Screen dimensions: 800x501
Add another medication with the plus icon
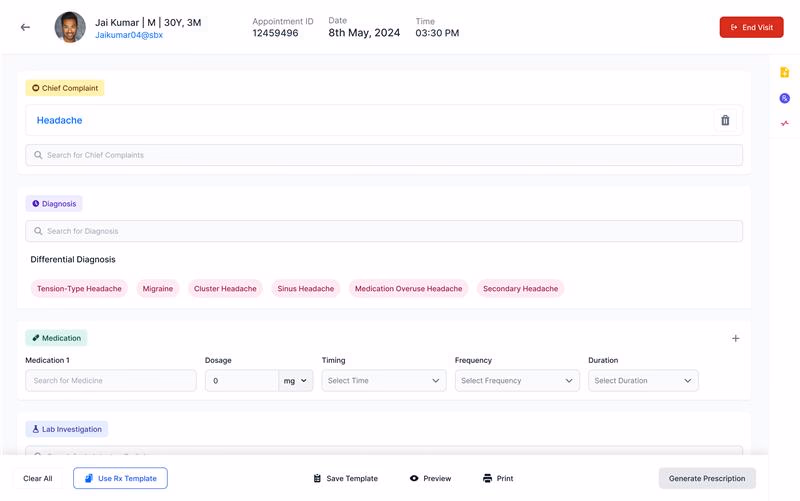[x=735, y=338]
